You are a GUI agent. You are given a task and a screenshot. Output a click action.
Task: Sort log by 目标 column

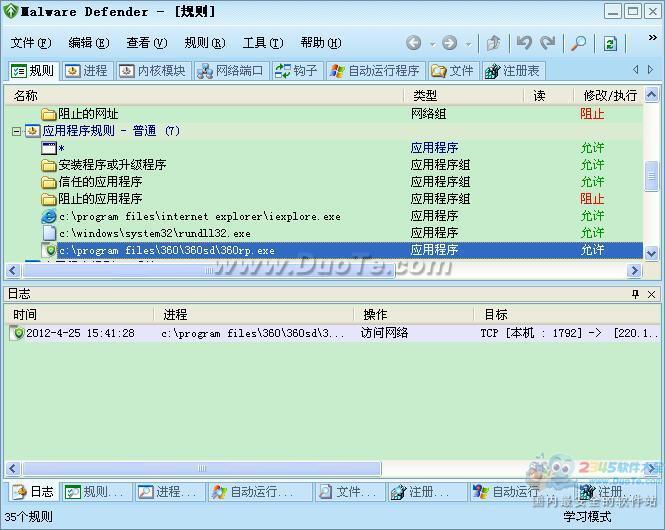coord(567,315)
